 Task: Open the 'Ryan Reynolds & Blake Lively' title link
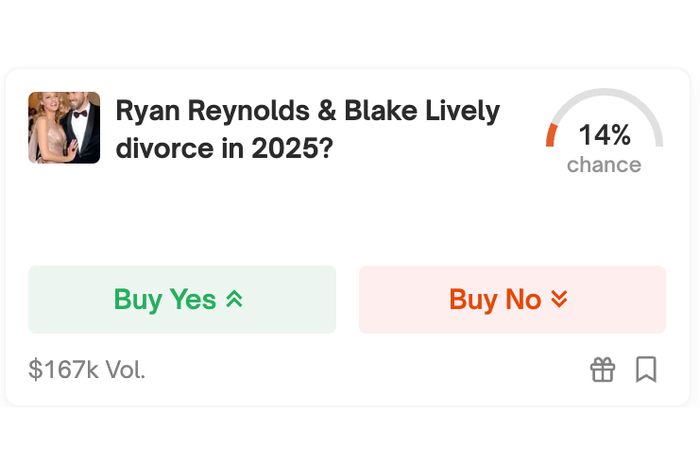pos(308,111)
